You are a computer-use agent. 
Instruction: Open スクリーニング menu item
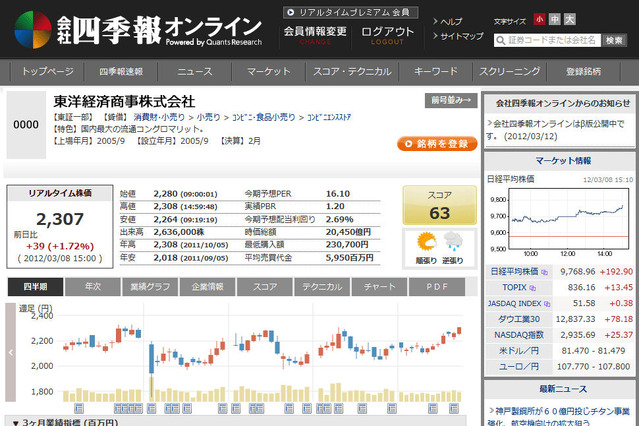(509, 72)
